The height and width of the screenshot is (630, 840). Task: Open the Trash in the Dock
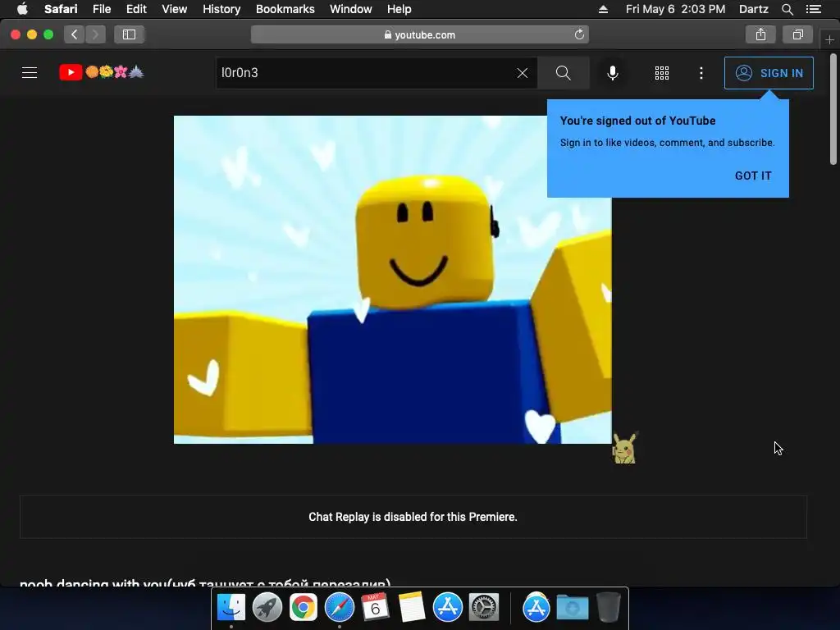pyautogui.click(x=608, y=607)
